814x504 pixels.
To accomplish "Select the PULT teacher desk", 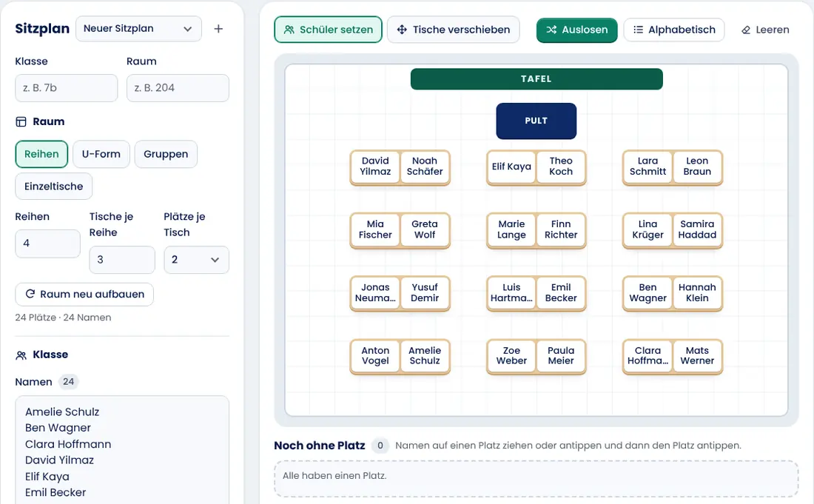I will coord(536,121).
